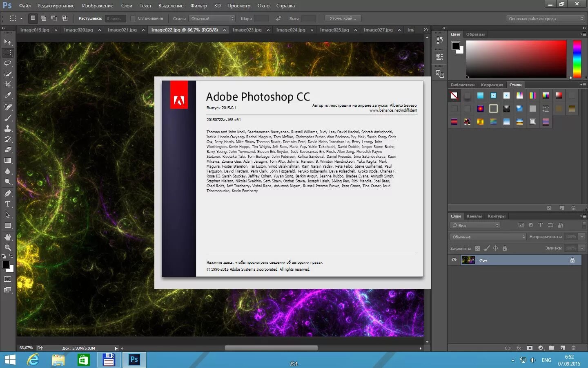Toggle type layer filter
Image resolution: width=588 pixels, height=368 pixels.
coord(541,225)
